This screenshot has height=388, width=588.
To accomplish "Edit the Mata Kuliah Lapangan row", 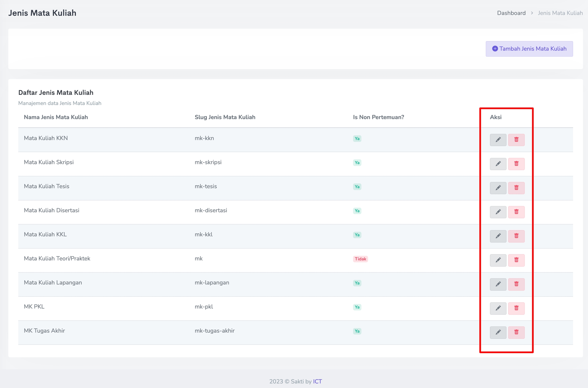I will [498, 284].
